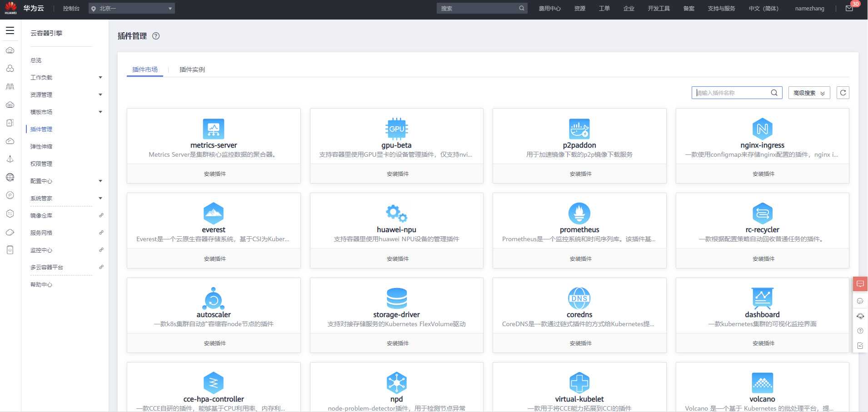Click the gpu-beta plugin icon
868x412 pixels.
pyautogui.click(x=397, y=129)
